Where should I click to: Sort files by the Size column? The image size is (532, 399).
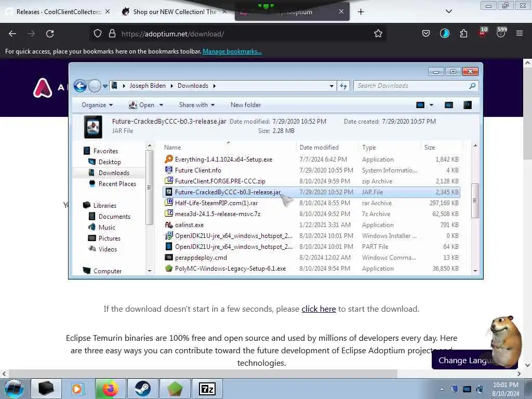(441, 147)
